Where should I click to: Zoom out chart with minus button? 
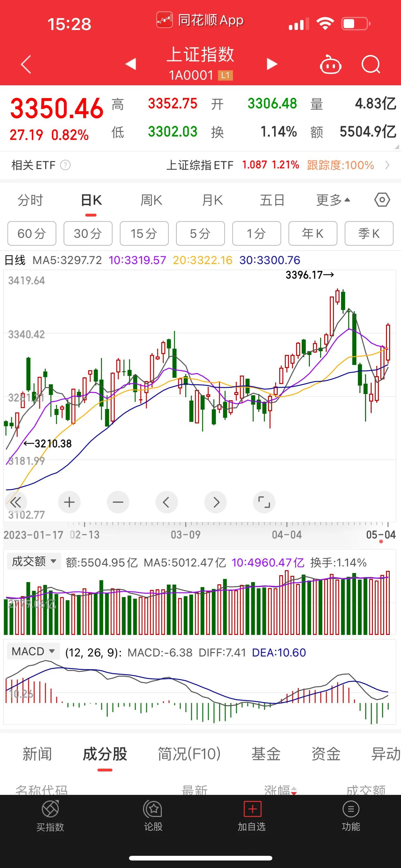point(118,502)
